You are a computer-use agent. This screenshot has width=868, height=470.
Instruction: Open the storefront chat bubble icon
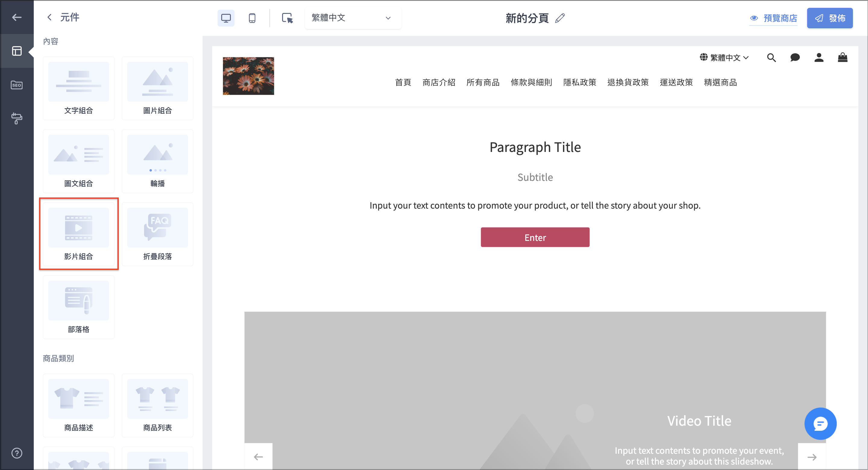point(795,58)
